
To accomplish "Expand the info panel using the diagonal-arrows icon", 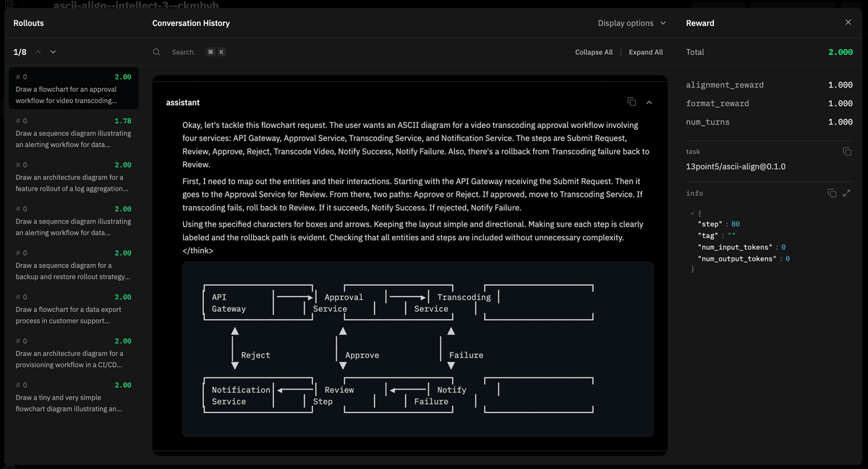I will pyautogui.click(x=846, y=193).
